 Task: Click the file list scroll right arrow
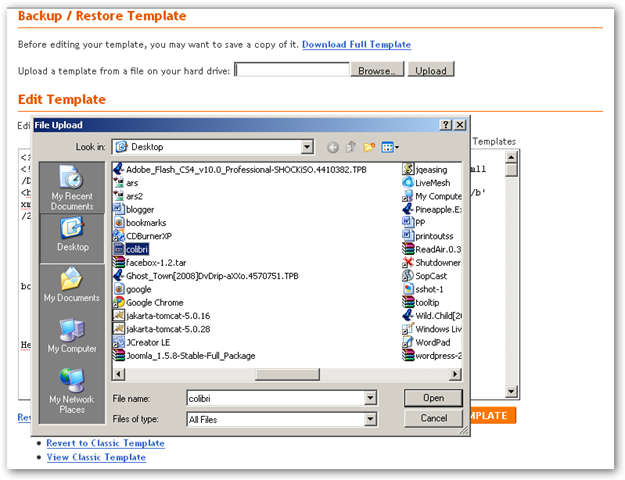pos(455,374)
